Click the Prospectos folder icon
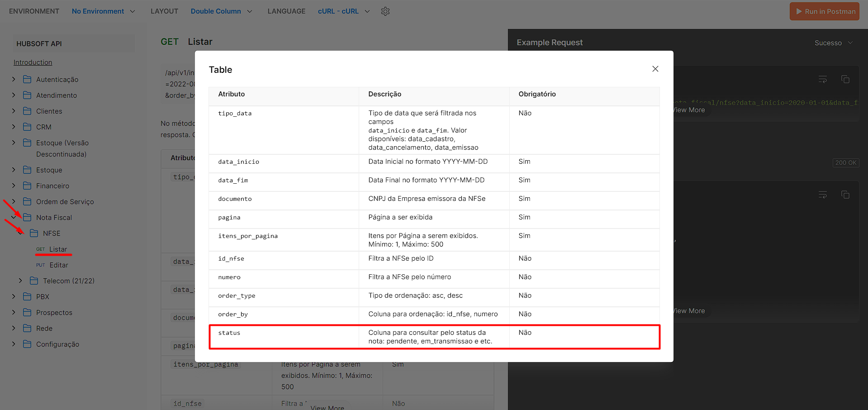This screenshot has height=410, width=868. pyautogui.click(x=27, y=312)
